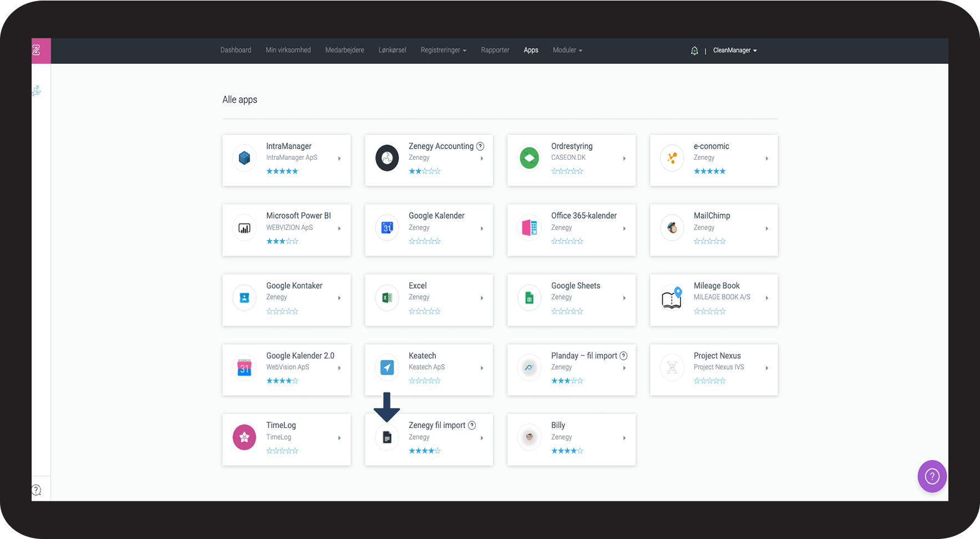Open the Microsoft Power BI app title
This screenshot has height=539, width=980.
(298, 216)
